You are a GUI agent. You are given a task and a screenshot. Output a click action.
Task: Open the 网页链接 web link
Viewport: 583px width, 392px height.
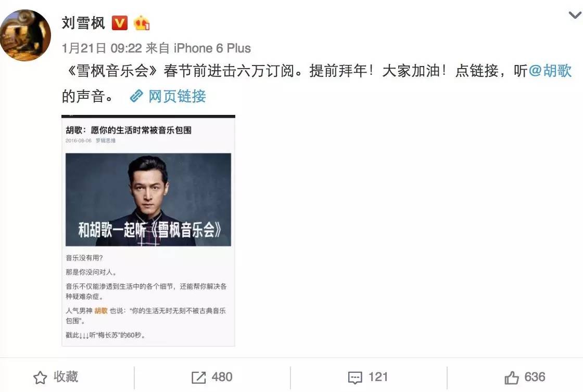pyautogui.click(x=177, y=97)
